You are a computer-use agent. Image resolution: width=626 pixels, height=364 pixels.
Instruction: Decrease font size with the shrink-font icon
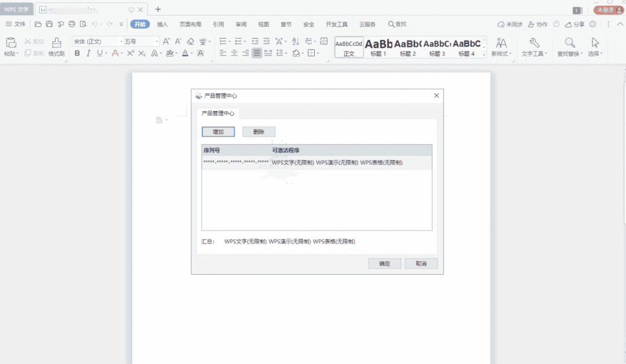(x=178, y=41)
